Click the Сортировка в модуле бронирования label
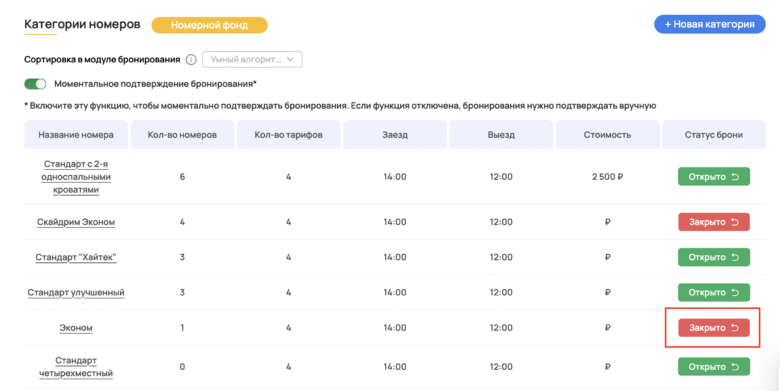Viewport: 780px width, 391px height. (102, 60)
